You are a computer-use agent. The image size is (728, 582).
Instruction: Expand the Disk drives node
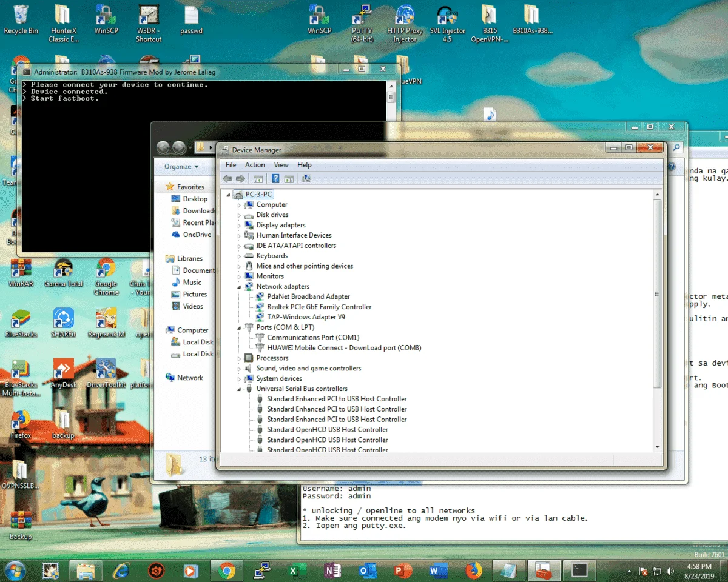(239, 215)
